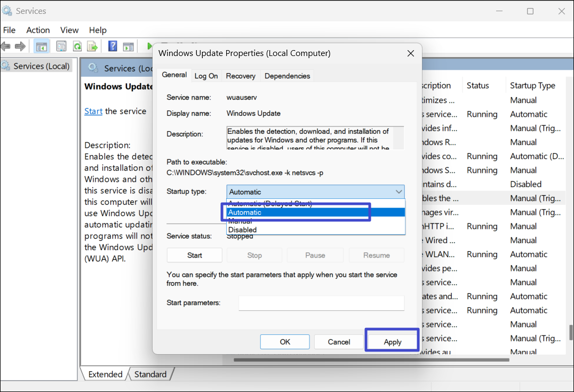Toggle Show/Hide Action Pane toolbar icon
The width and height of the screenshot is (574, 392).
(128, 46)
